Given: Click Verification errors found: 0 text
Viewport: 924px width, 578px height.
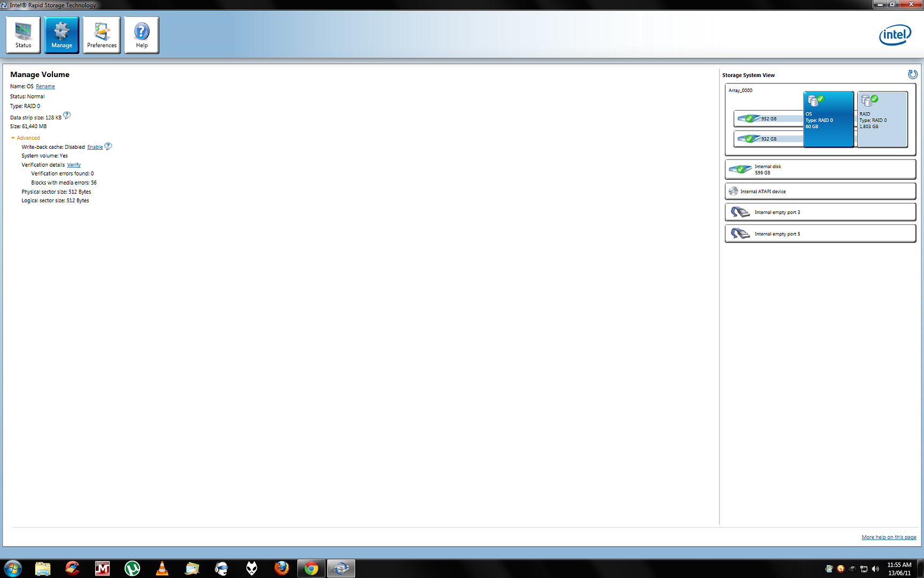Looking at the screenshot, I should pyautogui.click(x=63, y=174).
